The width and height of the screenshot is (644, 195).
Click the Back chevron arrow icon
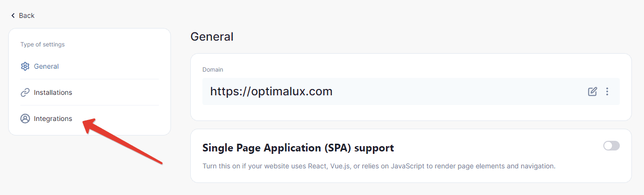(13, 15)
